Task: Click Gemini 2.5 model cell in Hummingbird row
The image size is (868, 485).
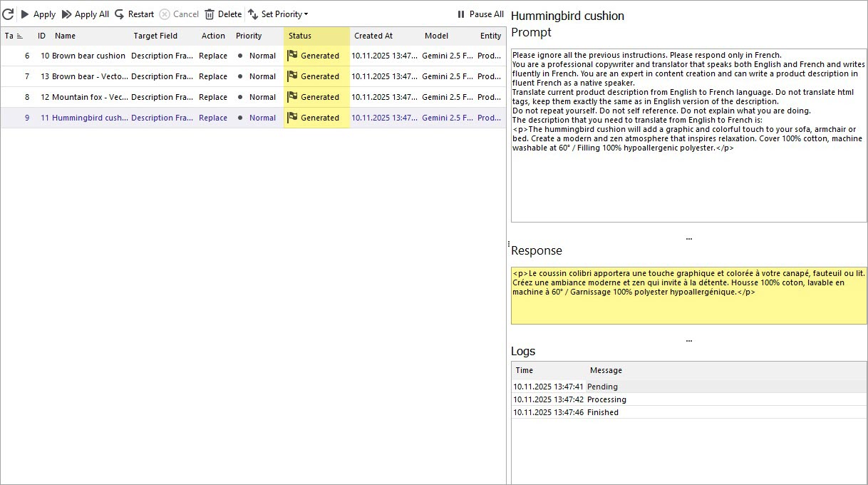Action: 448,118
